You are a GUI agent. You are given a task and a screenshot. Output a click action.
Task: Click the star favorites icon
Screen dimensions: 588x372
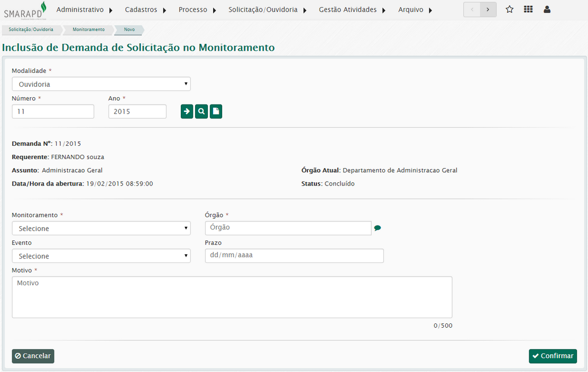click(x=510, y=10)
